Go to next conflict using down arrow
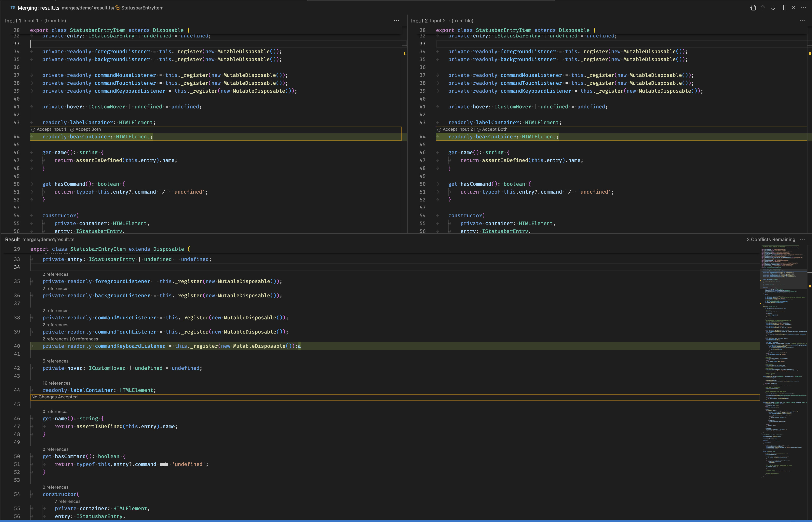This screenshot has height=522, width=812. (773, 7)
